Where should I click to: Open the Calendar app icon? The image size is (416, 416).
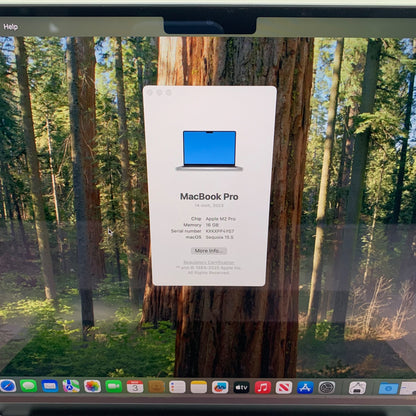[135, 387]
